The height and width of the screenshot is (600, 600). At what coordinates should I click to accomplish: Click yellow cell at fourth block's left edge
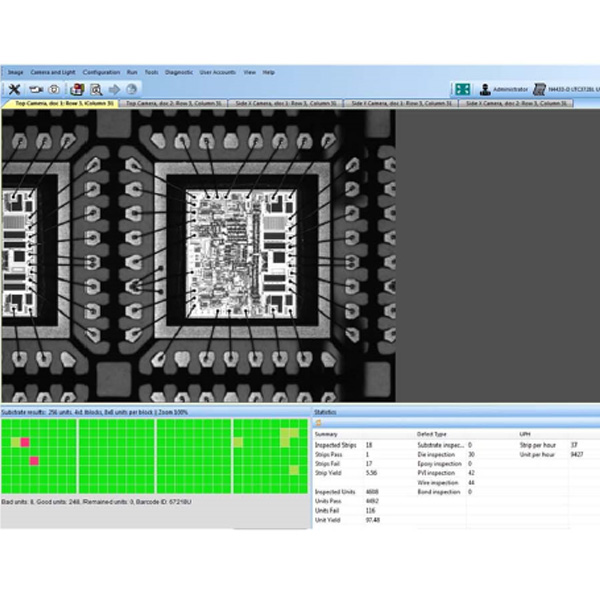tap(238, 442)
